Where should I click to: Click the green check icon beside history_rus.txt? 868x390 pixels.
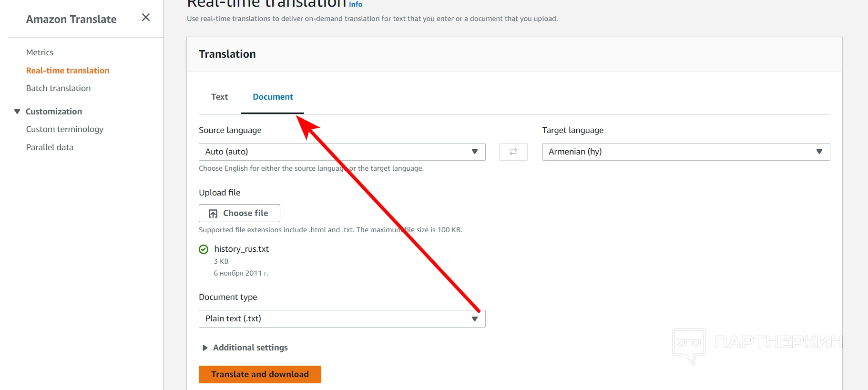[x=204, y=249]
